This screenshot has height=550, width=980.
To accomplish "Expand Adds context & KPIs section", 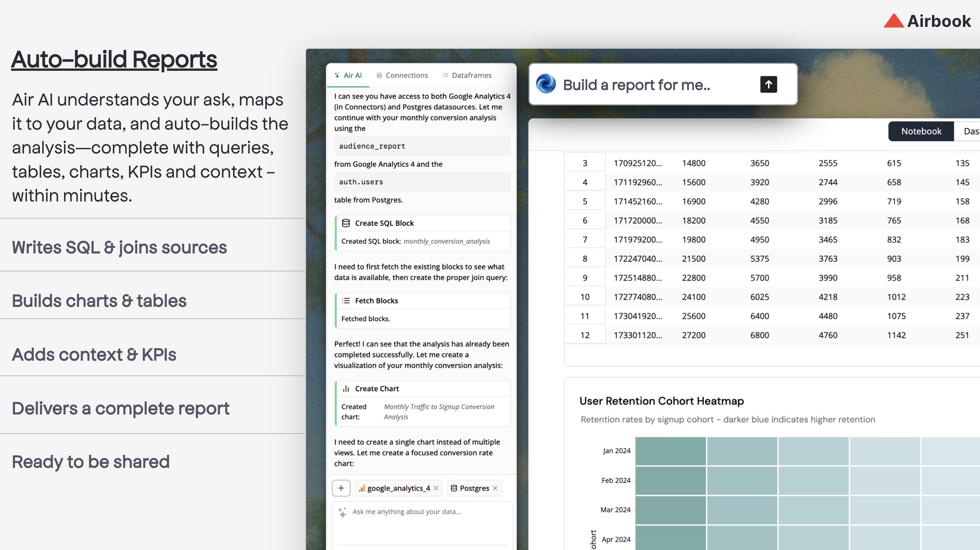I will [94, 355].
